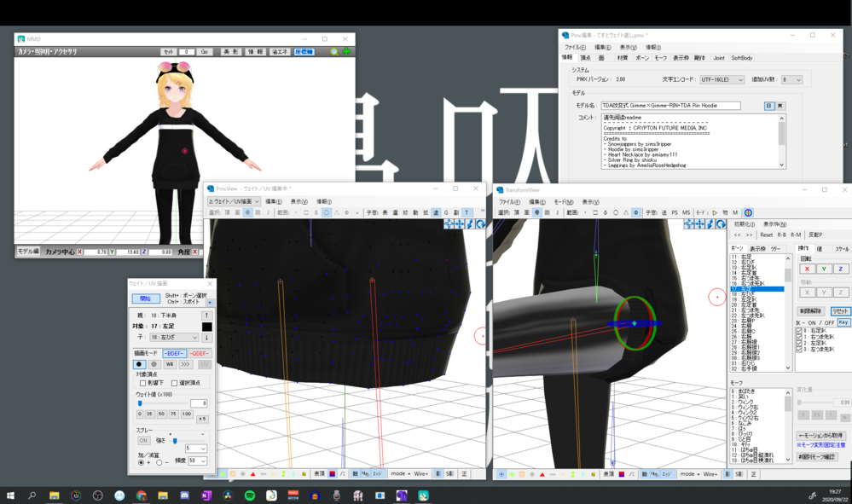The width and height of the screenshot is (852, 504).
Task: Click the red triangle icon in PmxView bottom bar
Action: tap(252, 474)
